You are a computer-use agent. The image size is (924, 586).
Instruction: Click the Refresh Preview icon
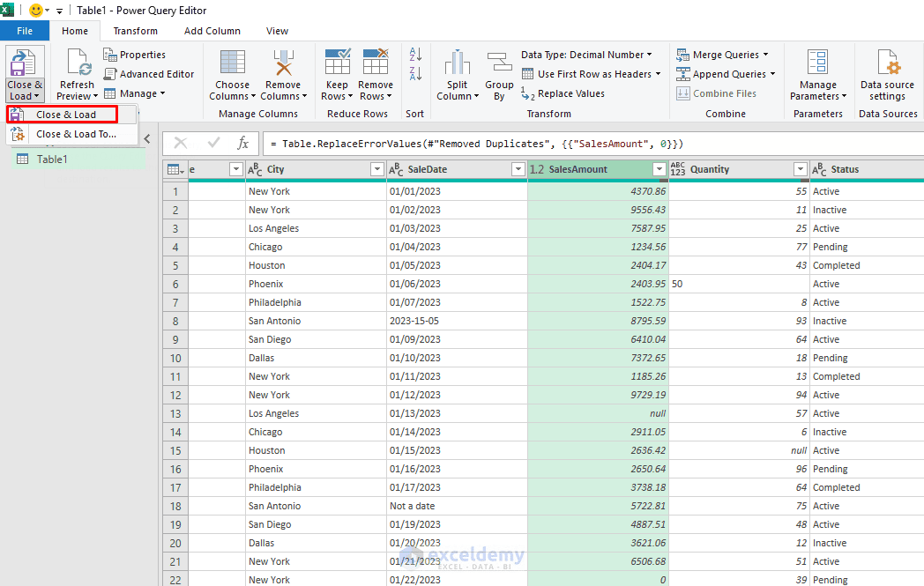pos(78,63)
